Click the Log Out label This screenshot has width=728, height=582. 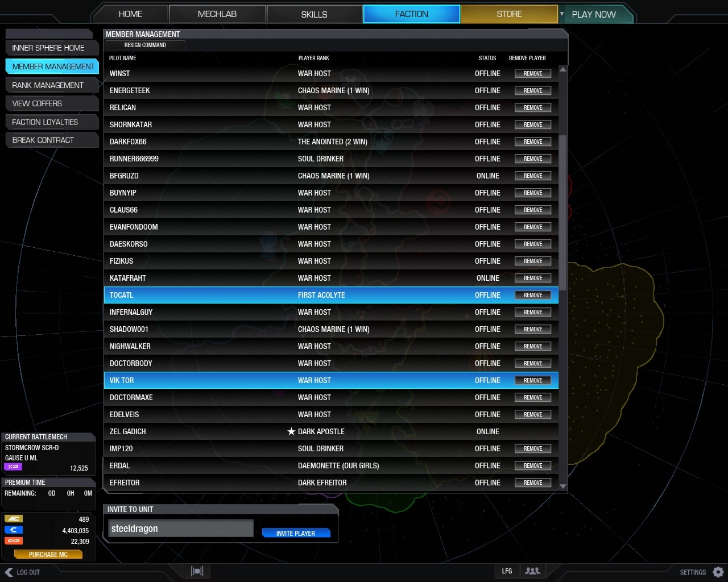pyautogui.click(x=28, y=572)
